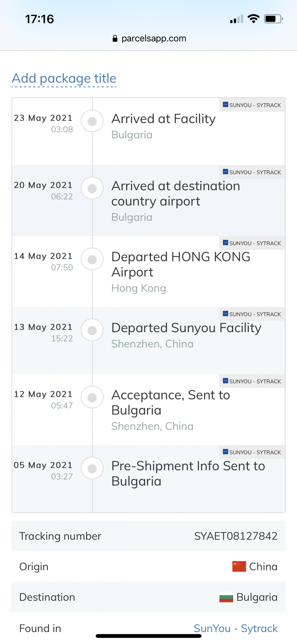This screenshot has width=297, height=644.
Task: Tap the cellular signal bars icon
Action: coord(236,19)
